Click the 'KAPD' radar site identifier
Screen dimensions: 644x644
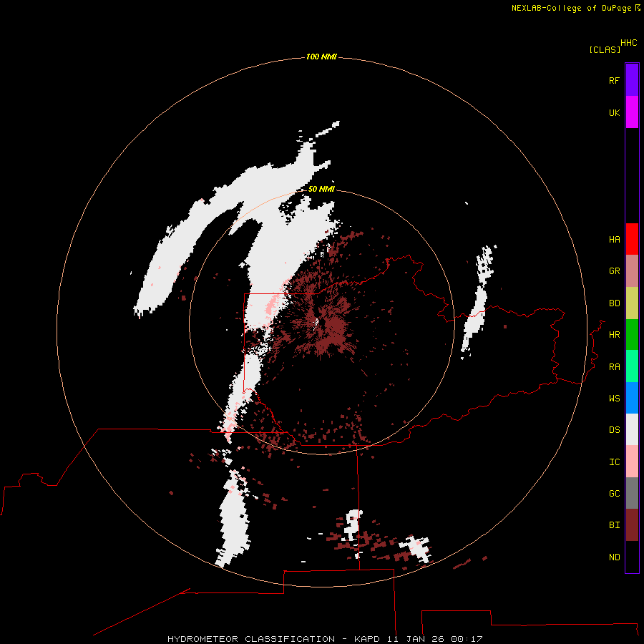(x=367, y=639)
